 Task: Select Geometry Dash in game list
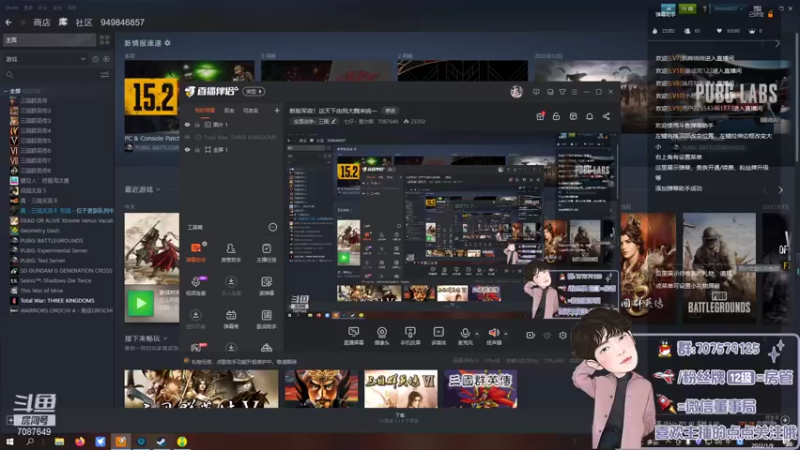pyautogui.click(x=40, y=231)
